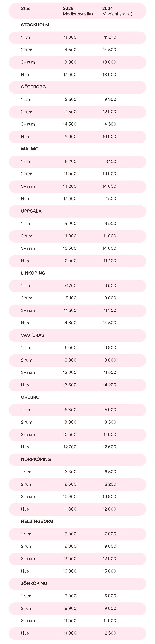Click Örebro's 1 rum 2024 value 5 900
This screenshot has width=155, height=644.
pyautogui.click(x=110, y=410)
